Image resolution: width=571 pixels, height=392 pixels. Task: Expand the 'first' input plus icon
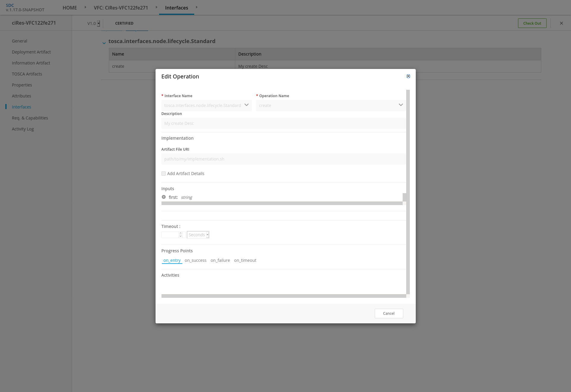click(164, 197)
